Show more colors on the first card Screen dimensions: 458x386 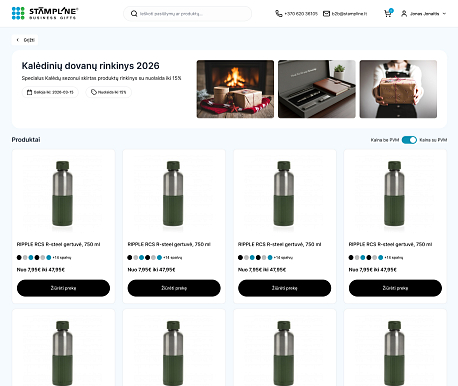click(62, 258)
